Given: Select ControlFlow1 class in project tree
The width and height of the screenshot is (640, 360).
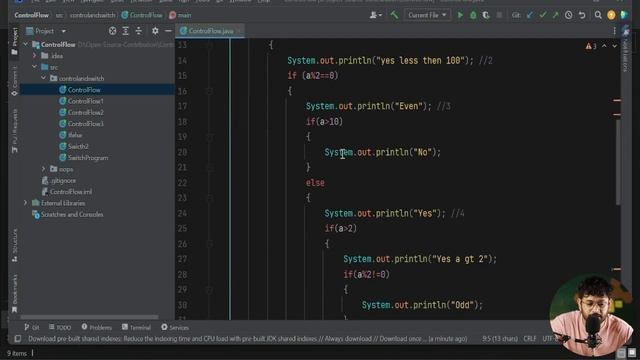Looking at the screenshot, I should pyautogui.click(x=85, y=101).
